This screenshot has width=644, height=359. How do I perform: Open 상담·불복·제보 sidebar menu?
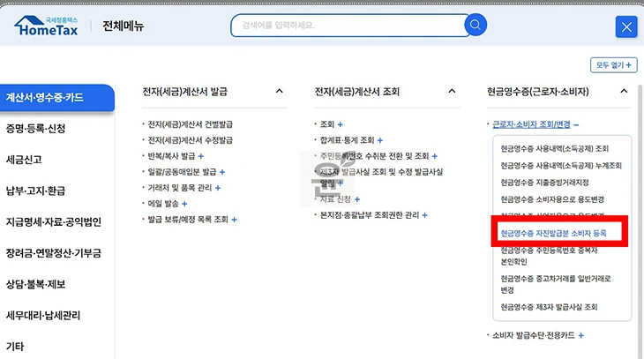36,284
